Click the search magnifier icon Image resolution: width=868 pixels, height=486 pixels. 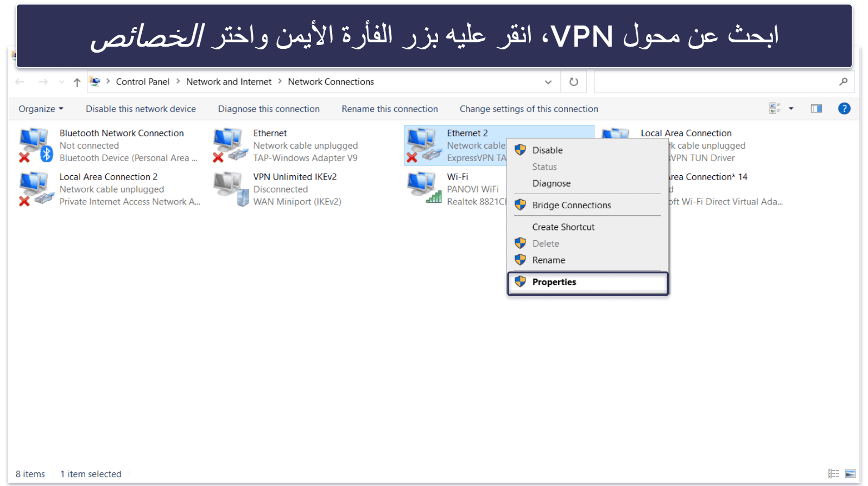coord(843,82)
